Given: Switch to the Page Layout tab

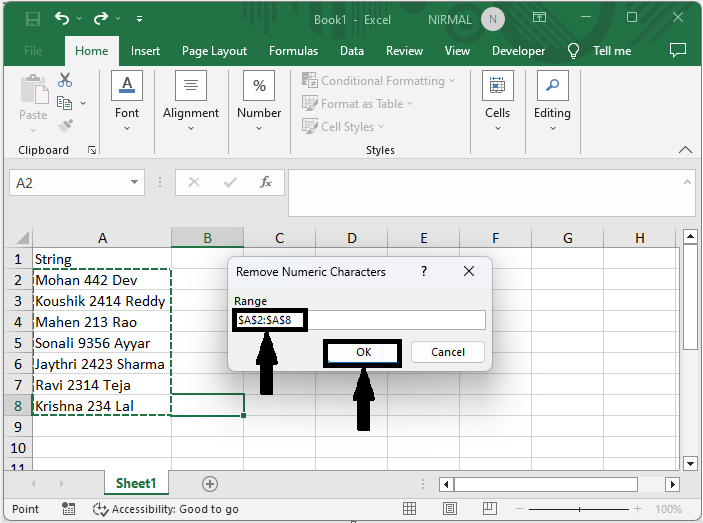Looking at the screenshot, I should (x=214, y=51).
